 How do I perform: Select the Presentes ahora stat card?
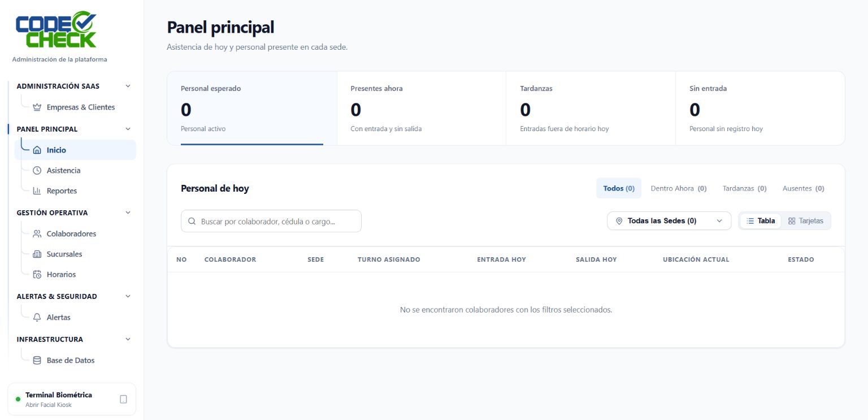(x=422, y=109)
